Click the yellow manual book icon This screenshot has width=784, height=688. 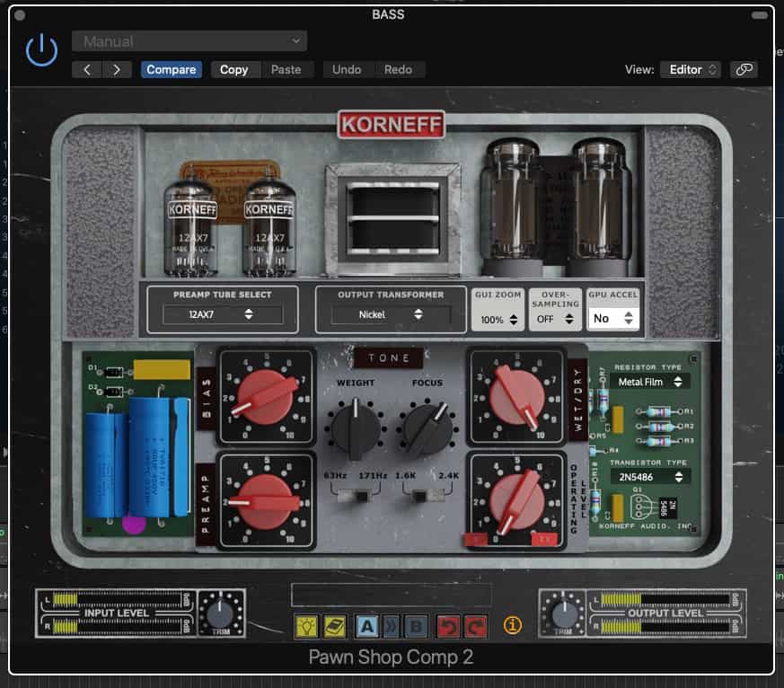click(x=334, y=626)
